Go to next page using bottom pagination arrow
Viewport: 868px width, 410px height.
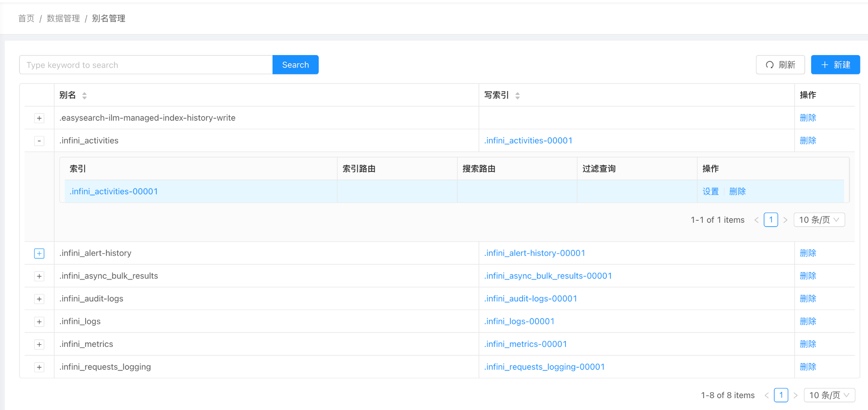tap(796, 395)
